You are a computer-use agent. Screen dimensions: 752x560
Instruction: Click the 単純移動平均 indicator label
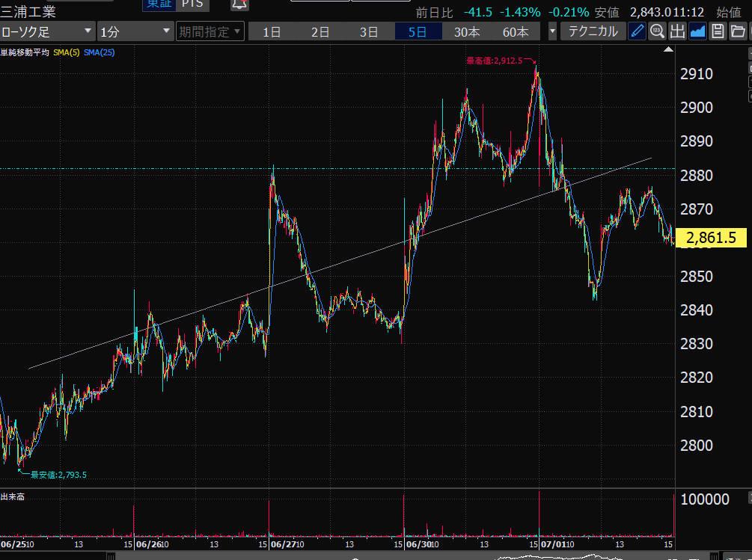pyautogui.click(x=25, y=52)
